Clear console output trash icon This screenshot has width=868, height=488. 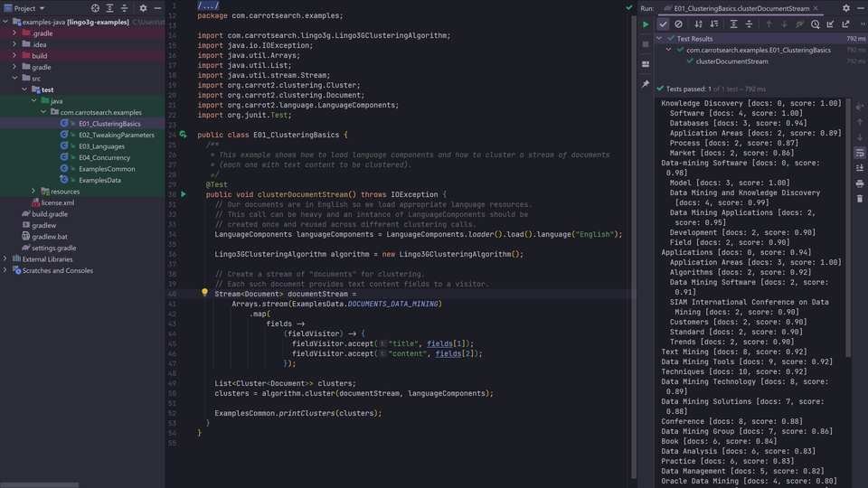pos(860,199)
